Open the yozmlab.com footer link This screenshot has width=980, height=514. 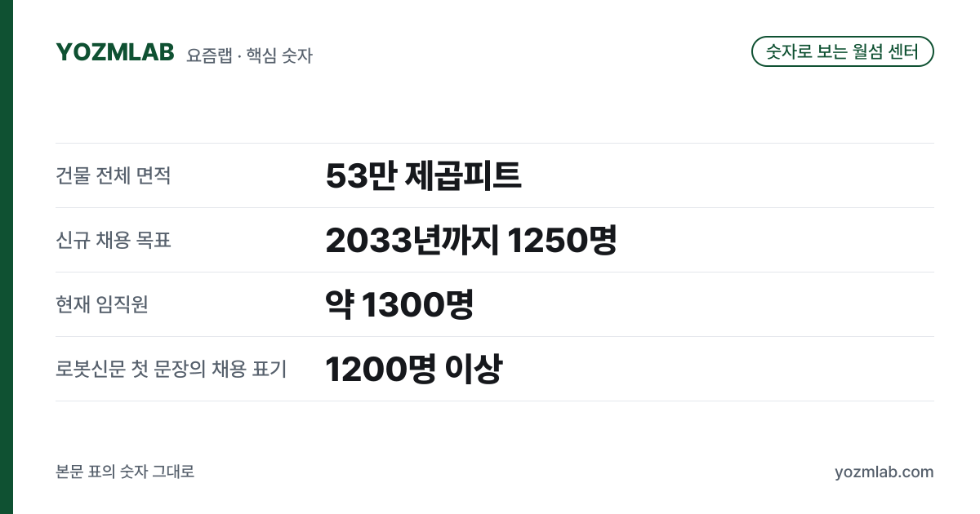coord(884,472)
